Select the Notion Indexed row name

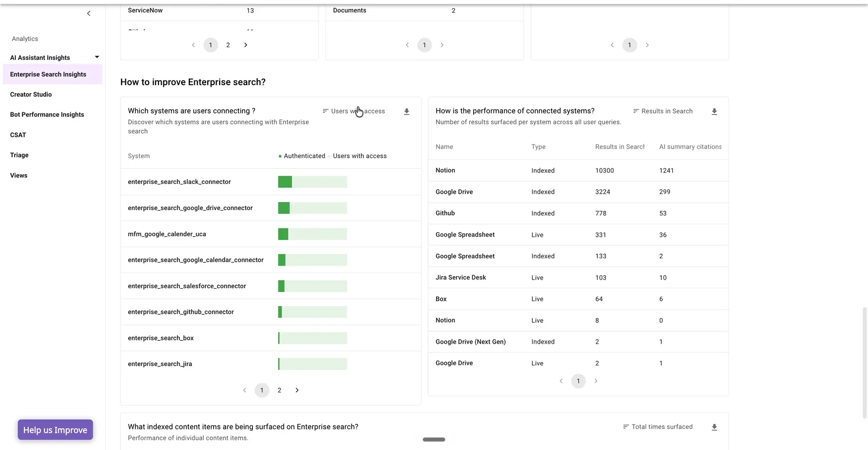click(x=445, y=170)
